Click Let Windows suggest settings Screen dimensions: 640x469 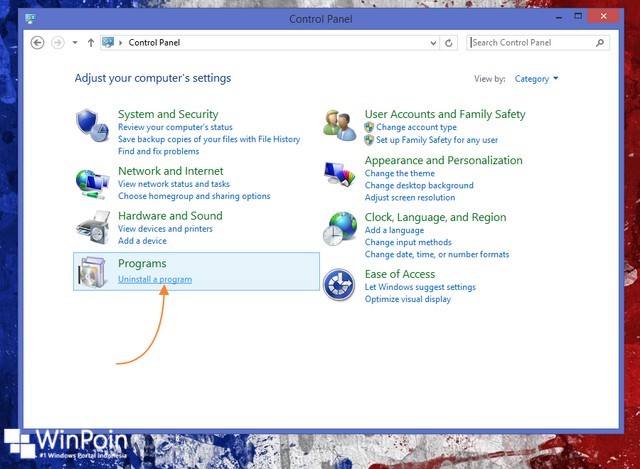point(420,287)
